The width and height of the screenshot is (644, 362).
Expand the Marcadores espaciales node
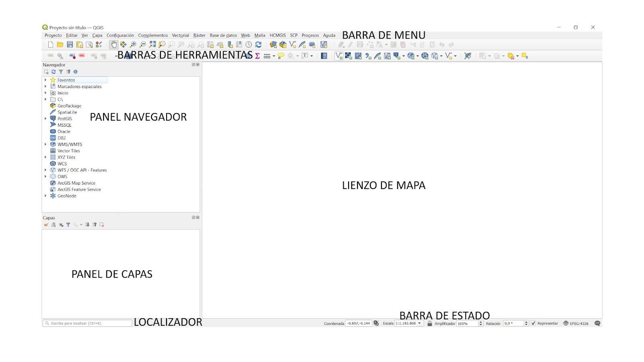[45, 86]
